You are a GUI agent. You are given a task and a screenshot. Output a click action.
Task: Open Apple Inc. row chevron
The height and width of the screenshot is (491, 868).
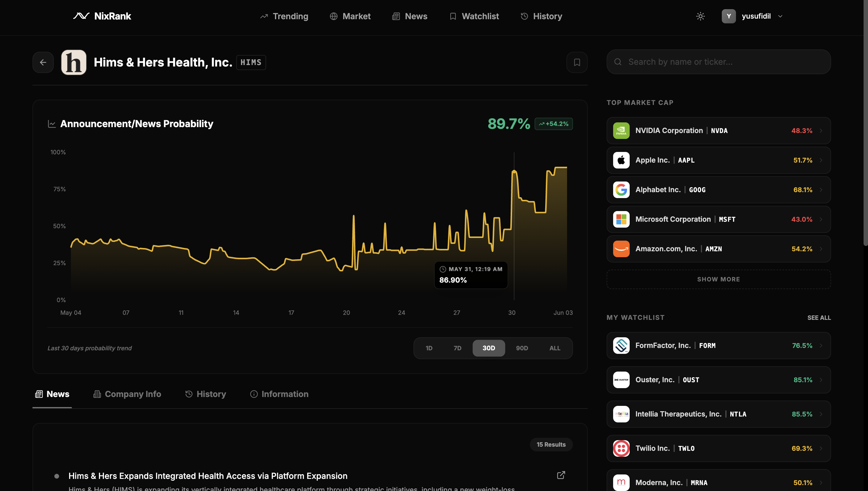[x=821, y=160]
